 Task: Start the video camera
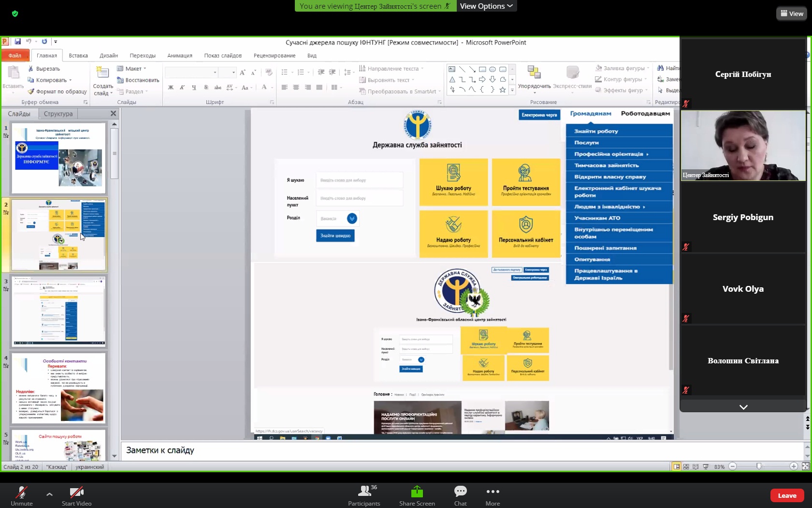coord(76,492)
